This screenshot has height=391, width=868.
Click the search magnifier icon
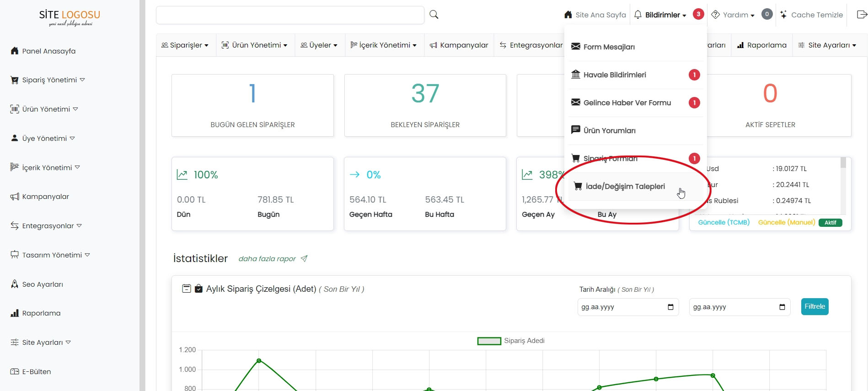tap(434, 15)
